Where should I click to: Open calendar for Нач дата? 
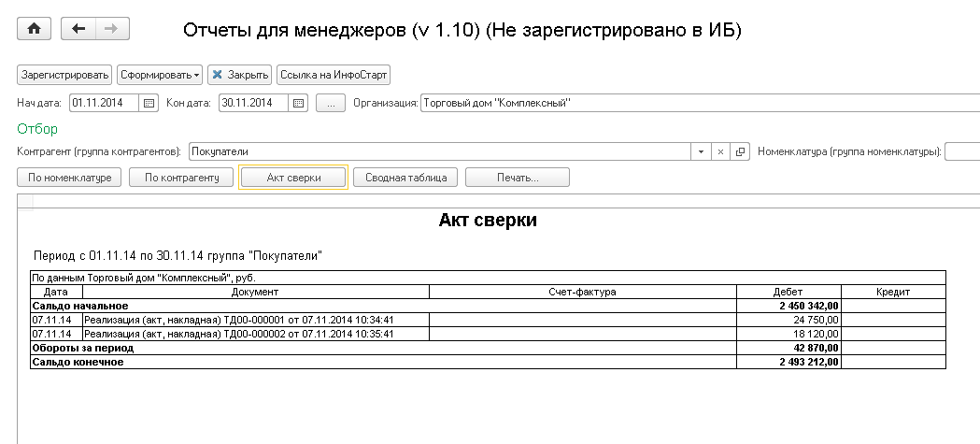(149, 103)
